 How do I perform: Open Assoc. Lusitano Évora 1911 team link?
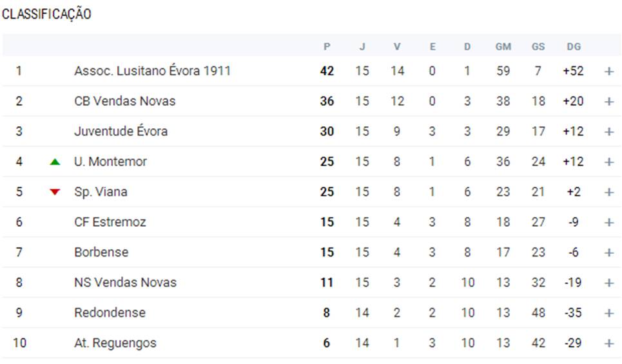(x=152, y=71)
